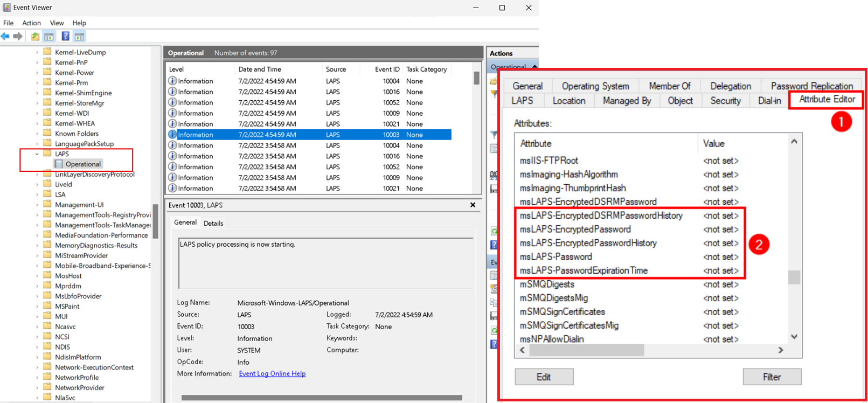Open the Action menu
Image resolution: width=868 pixels, height=403 pixels.
point(31,23)
